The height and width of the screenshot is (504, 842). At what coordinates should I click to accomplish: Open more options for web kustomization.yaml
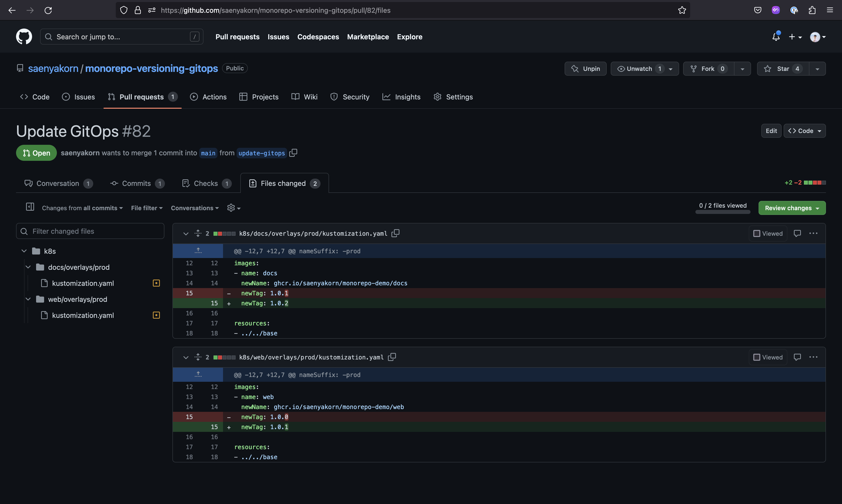[813, 357]
